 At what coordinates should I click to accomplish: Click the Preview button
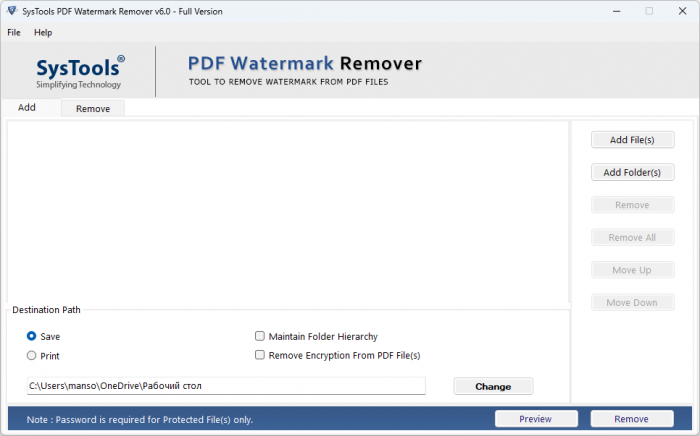click(x=536, y=419)
